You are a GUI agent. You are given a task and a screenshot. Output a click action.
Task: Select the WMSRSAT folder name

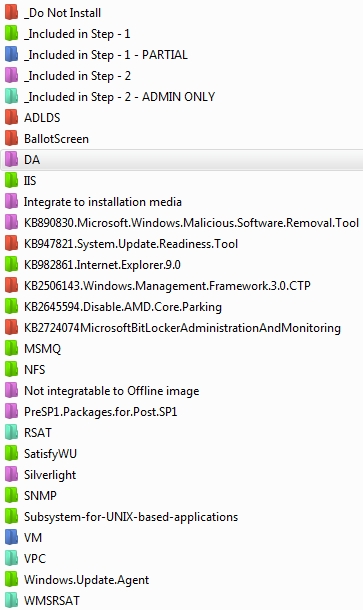coord(52,601)
